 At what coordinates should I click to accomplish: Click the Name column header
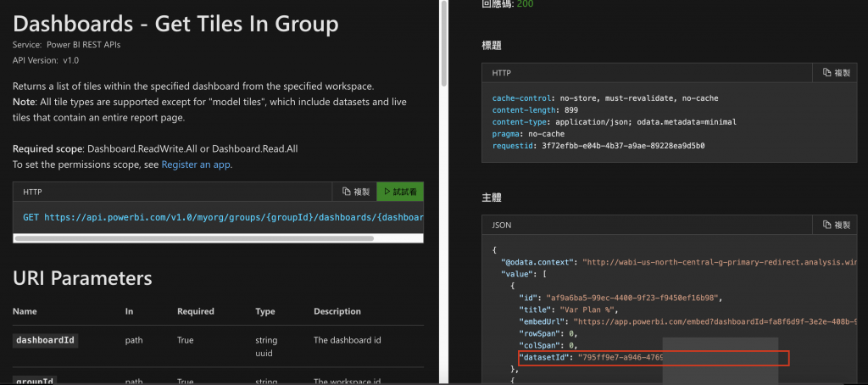tap(24, 311)
